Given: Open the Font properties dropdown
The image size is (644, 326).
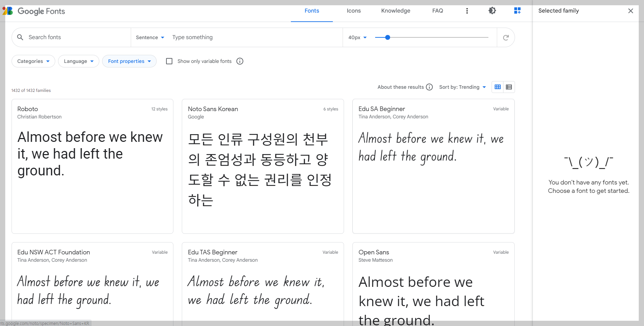Looking at the screenshot, I should tap(129, 61).
